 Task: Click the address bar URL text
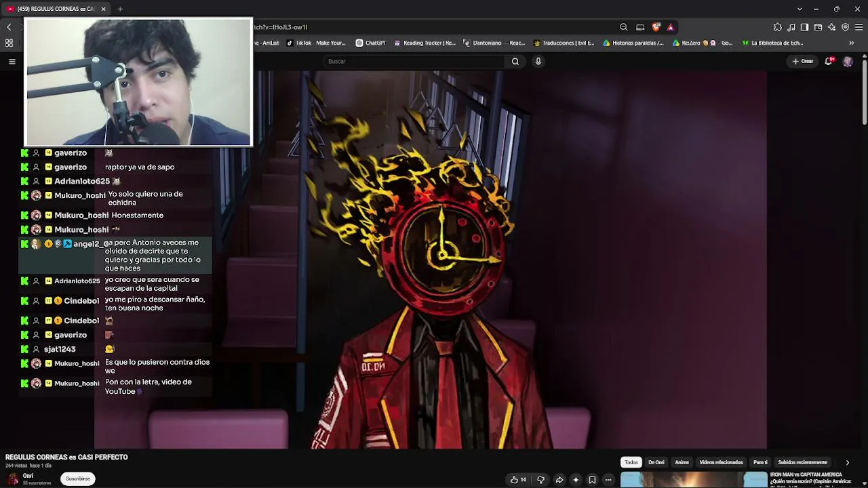(x=281, y=27)
